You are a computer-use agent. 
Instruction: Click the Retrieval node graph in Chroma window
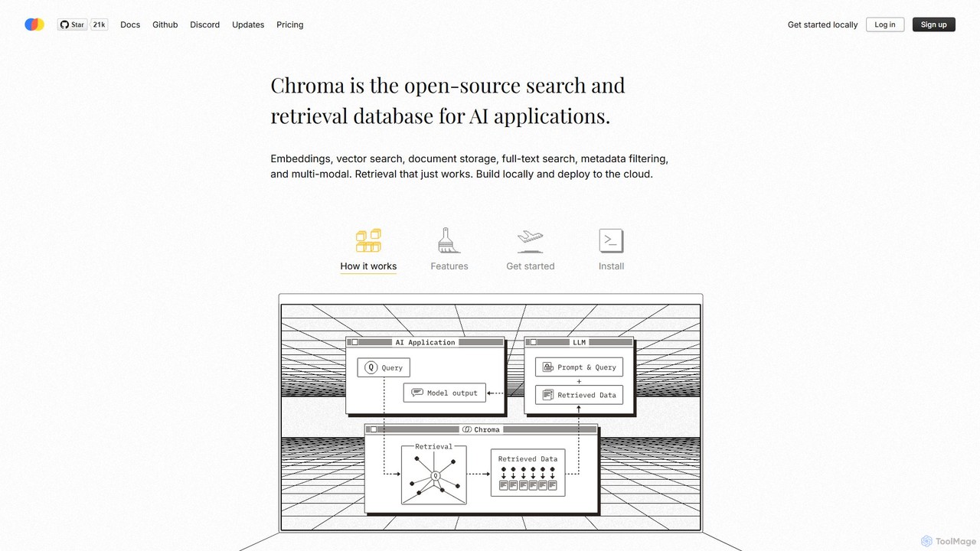[x=434, y=474]
